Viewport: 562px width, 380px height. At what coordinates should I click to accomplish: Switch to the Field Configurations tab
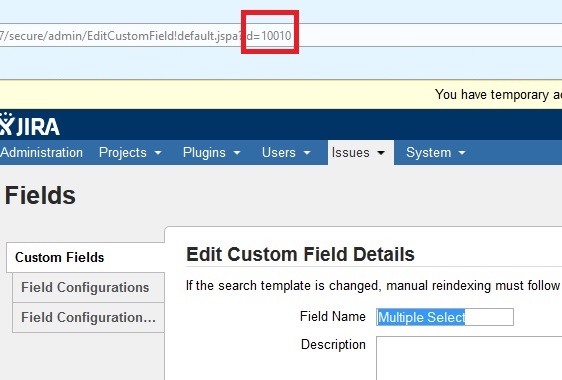pos(89,288)
